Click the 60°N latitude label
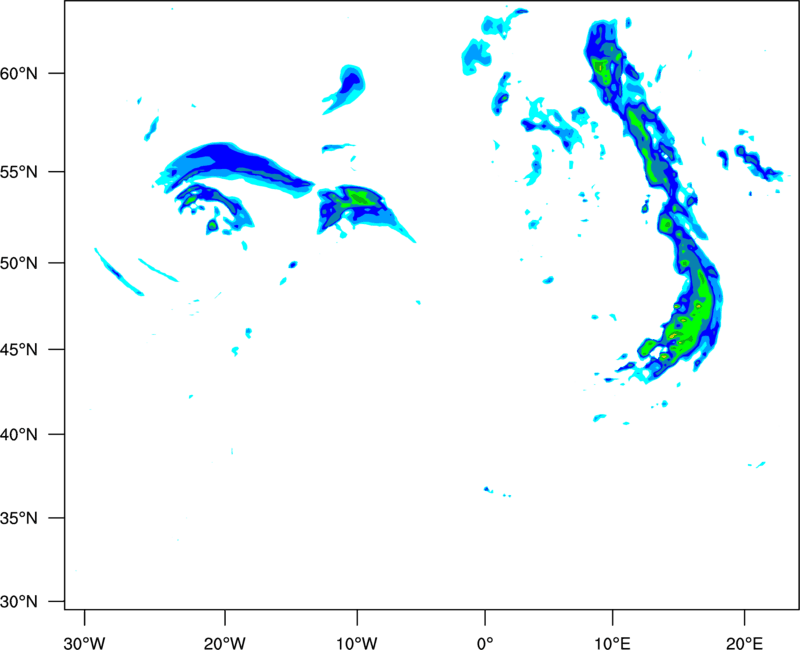The image size is (800, 650). point(19,74)
